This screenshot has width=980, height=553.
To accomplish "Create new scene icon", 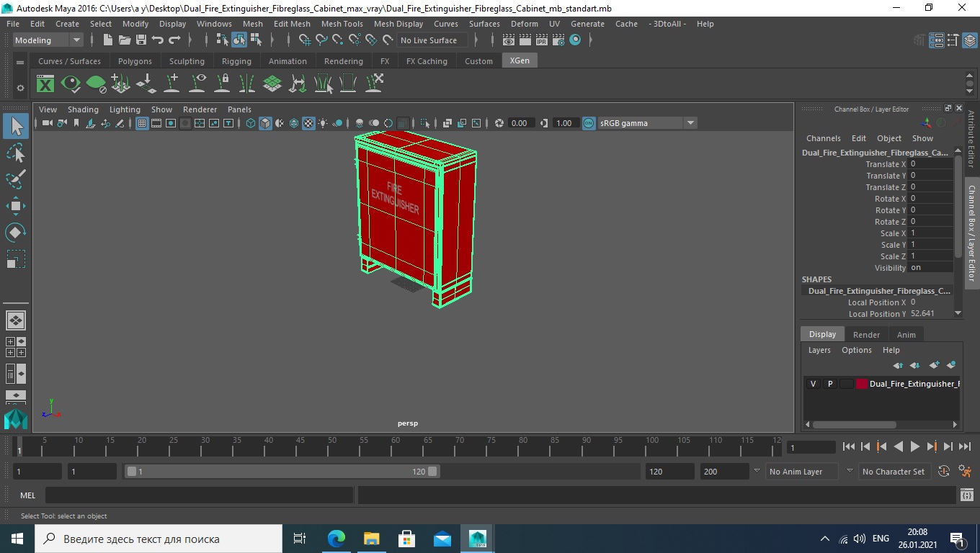I will pyautogui.click(x=107, y=40).
